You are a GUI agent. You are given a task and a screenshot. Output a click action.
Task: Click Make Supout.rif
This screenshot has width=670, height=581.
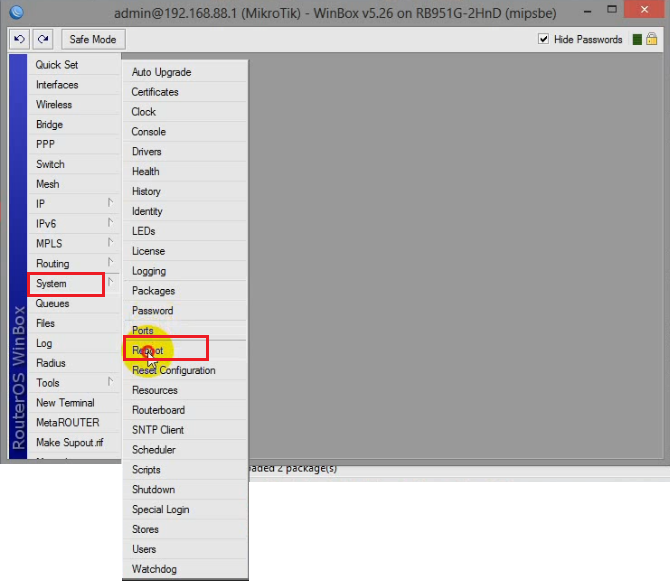click(73, 443)
